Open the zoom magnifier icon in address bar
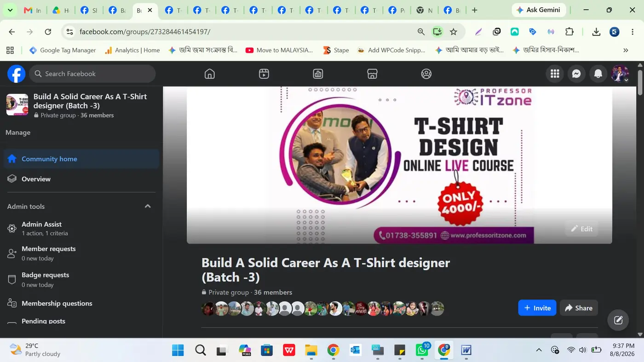 pos(421,32)
